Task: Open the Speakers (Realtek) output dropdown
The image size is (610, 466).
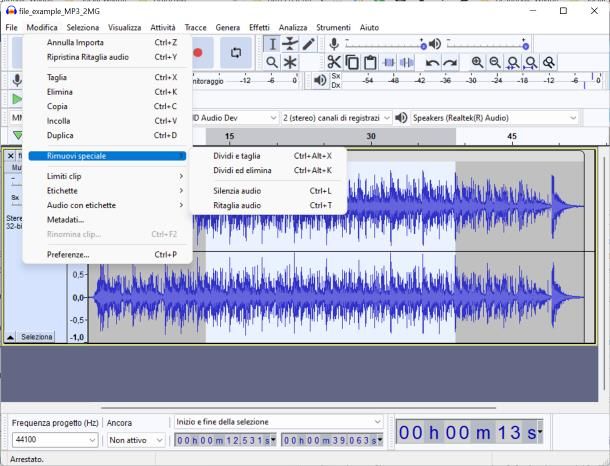Action: tap(494, 118)
